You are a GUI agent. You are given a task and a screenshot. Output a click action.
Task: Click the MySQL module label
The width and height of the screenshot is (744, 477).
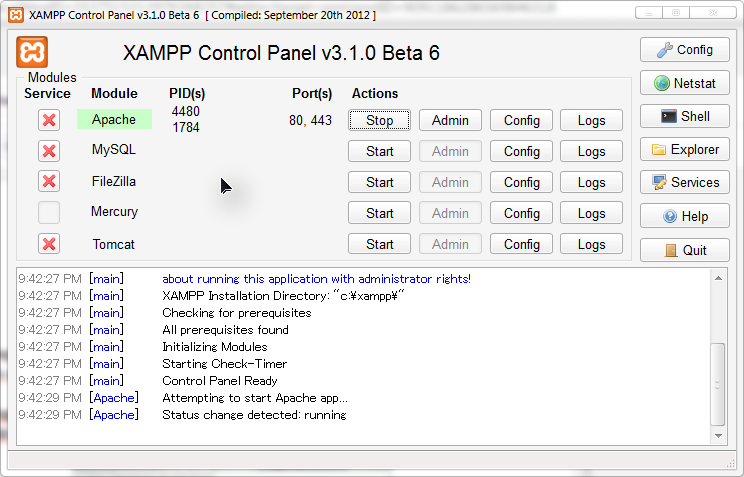[114, 150]
